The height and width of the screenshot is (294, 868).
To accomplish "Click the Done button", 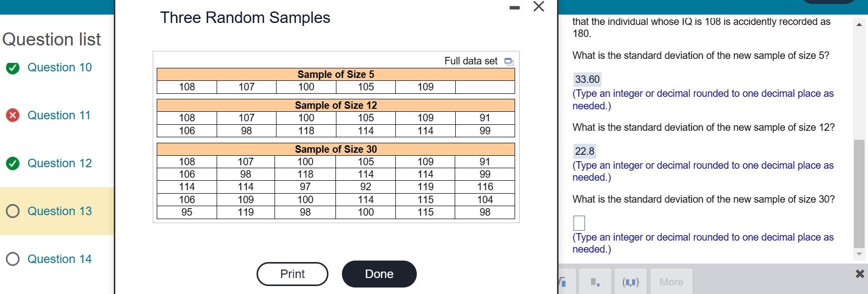I will 379,274.
